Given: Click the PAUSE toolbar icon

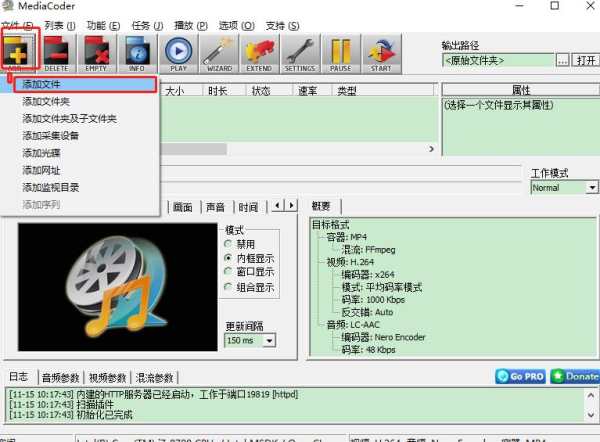Looking at the screenshot, I should (340, 53).
